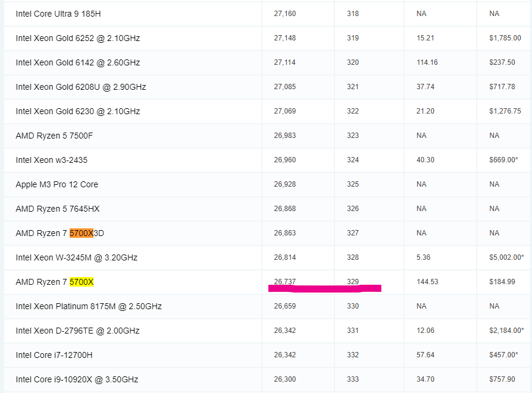The height and width of the screenshot is (393, 532).
Task: Click Intel Xeon Gold 6230 @ 2.10GHz
Action: 78,112
